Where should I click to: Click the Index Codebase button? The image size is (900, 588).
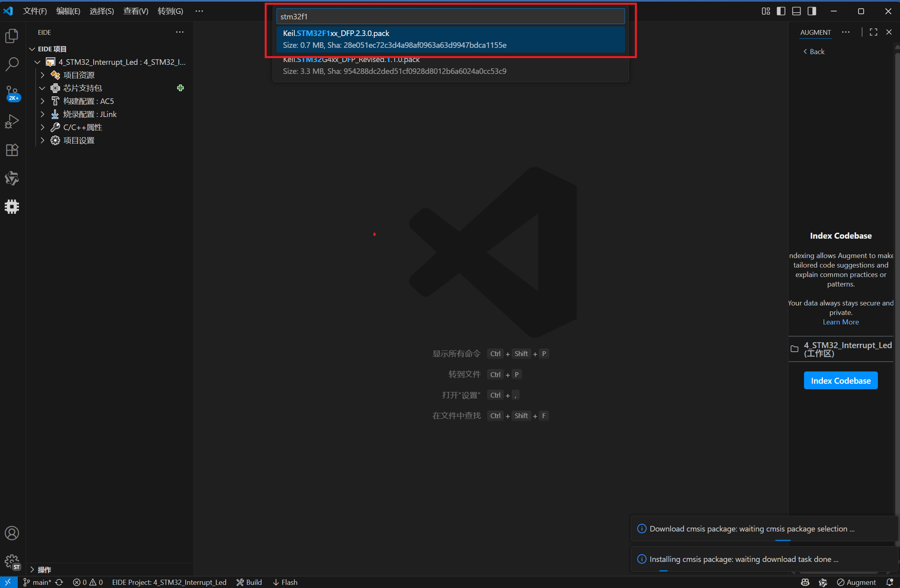[x=840, y=381]
